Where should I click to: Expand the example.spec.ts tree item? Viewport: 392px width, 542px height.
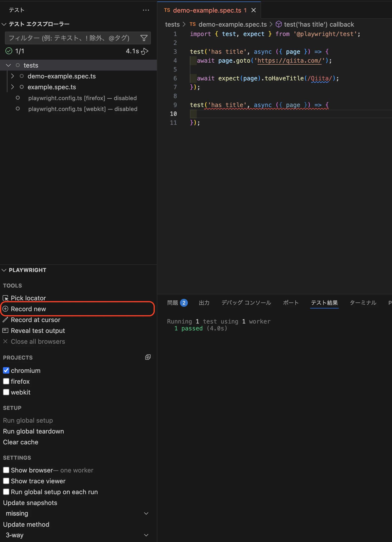coord(12,87)
